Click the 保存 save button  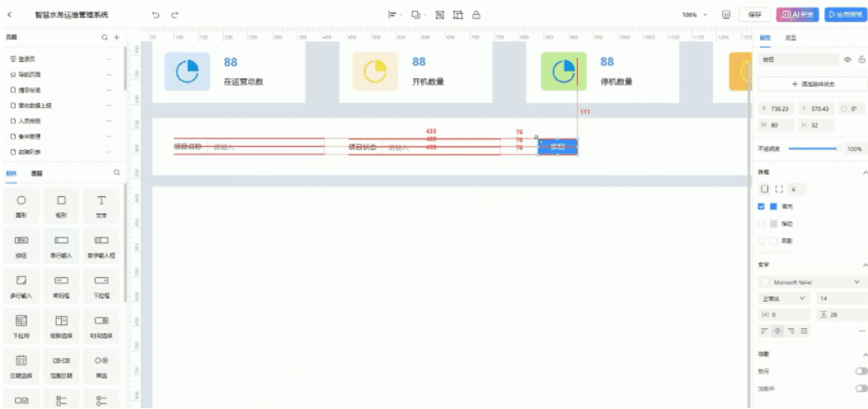(x=754, y=15)
